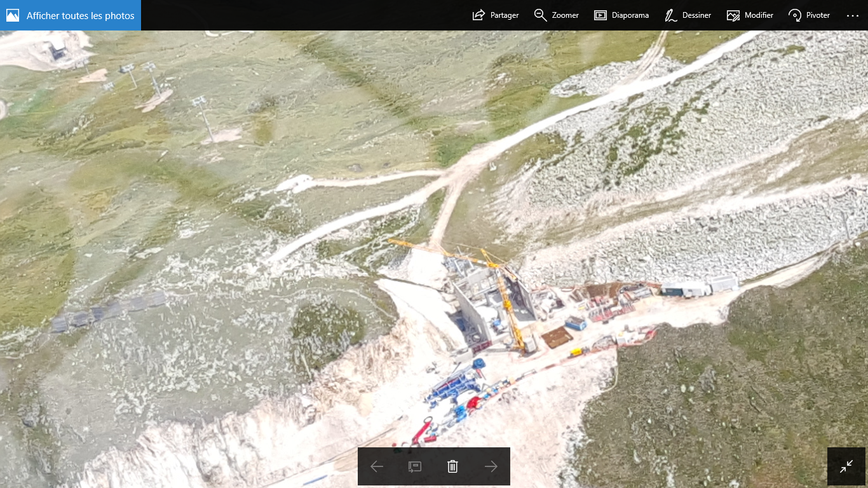Click the Modifier text label
The image size is (868, 488).
pos(759,15)
